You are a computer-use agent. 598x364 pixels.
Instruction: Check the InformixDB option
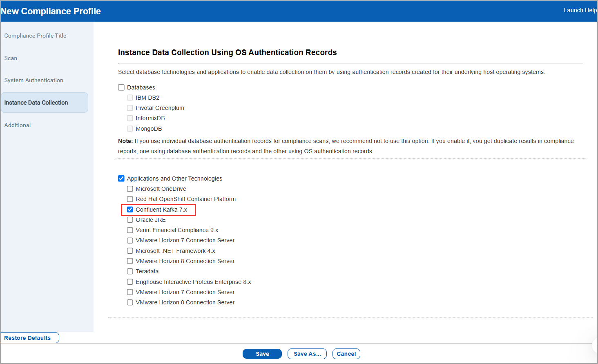point(130,118)
